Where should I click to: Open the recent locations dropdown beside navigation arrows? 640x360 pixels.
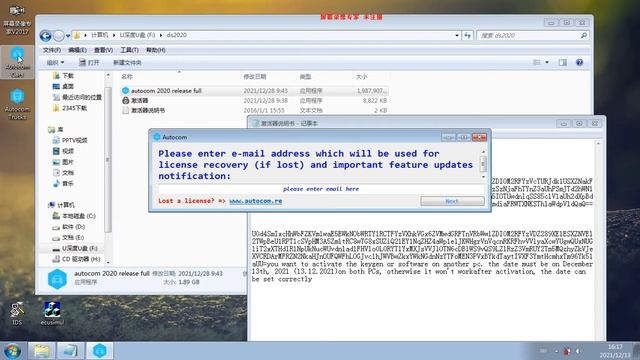[68, 36]
